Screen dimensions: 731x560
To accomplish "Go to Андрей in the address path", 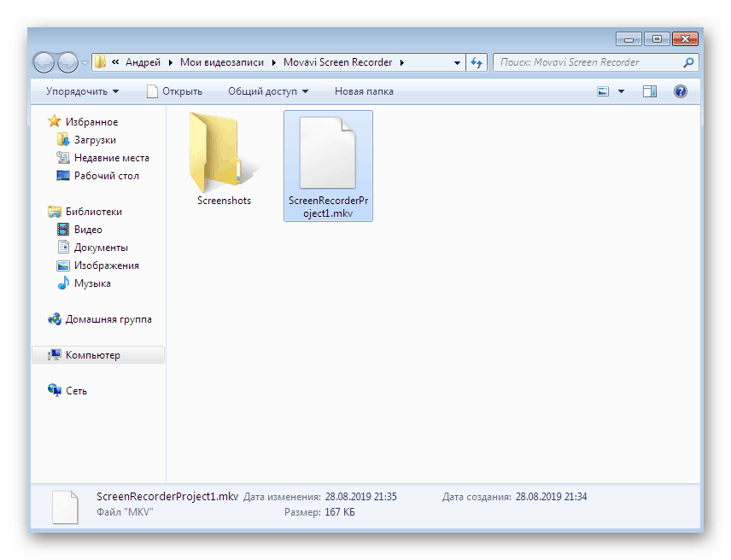I will point(143,62).
